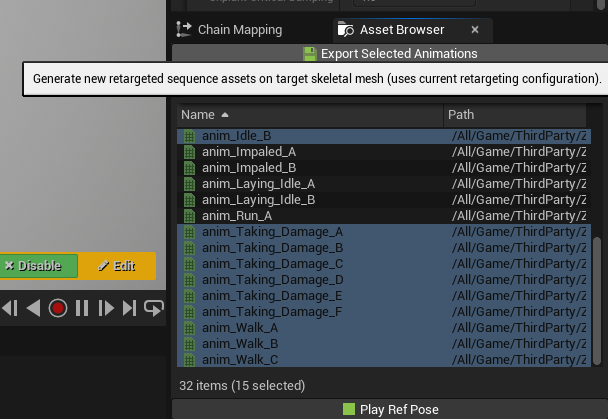608x419 pixels.
Task: Click the path cell of anim_Walk_A
Action: coord(518,328)
